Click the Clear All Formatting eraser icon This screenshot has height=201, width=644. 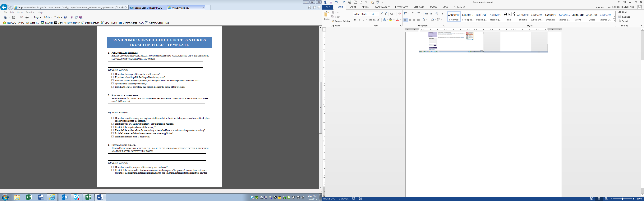tap(399, 14)
